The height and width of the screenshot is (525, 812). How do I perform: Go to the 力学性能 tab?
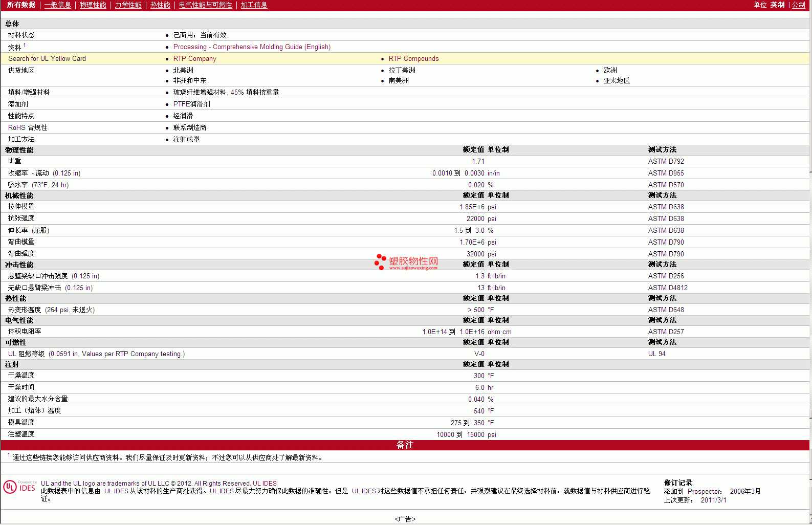128,5
